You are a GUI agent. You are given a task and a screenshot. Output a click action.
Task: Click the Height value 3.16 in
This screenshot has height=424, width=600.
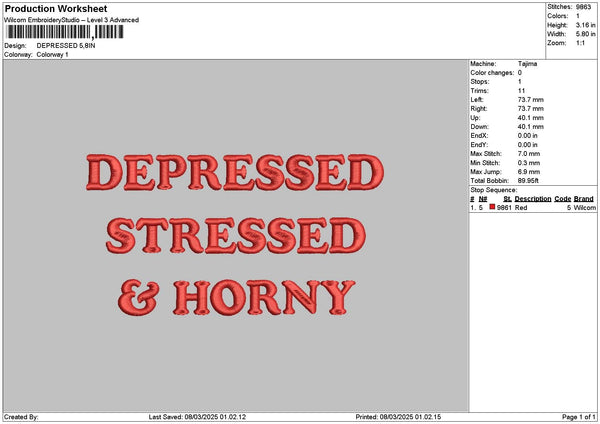click(x=585, y=25)
